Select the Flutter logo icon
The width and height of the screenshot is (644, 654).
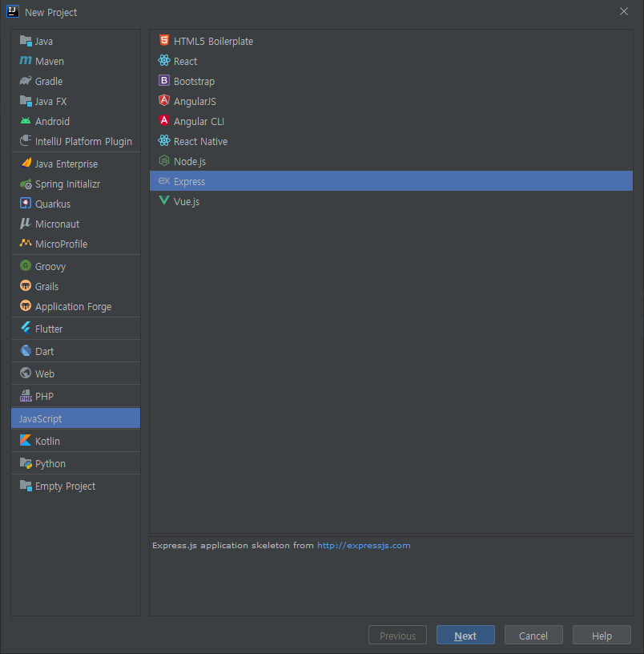tap(26, 329)
